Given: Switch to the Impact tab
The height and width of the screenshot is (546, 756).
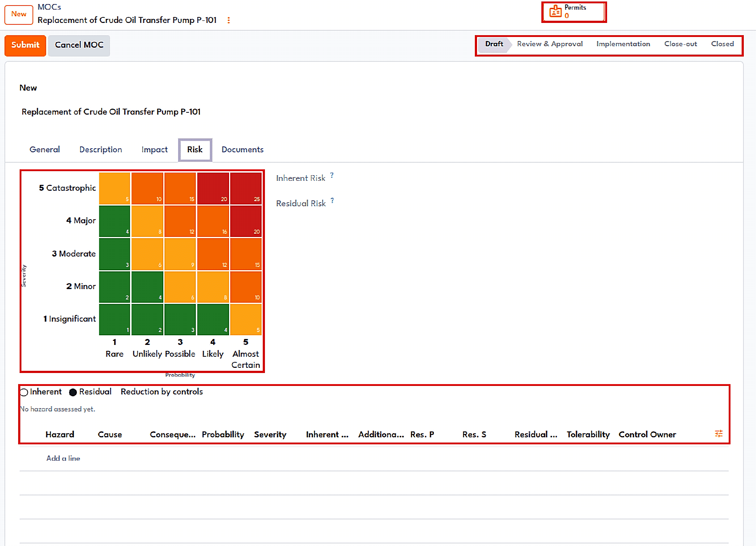Looking at the screenshot, I should pos(154,149).
